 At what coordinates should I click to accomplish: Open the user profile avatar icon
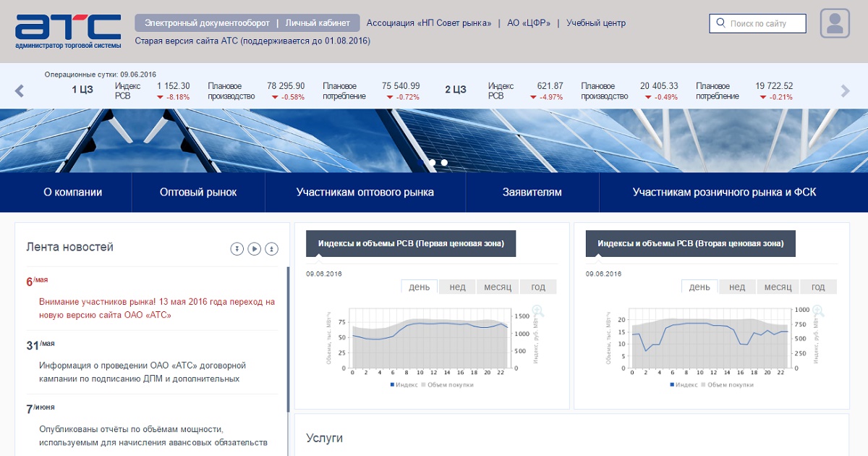coord(835,23)
